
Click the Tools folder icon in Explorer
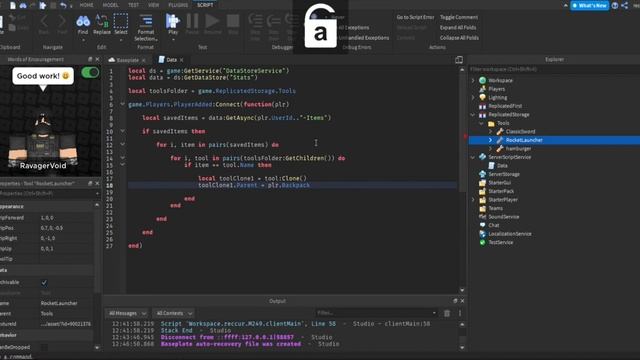tap(491, 123)
